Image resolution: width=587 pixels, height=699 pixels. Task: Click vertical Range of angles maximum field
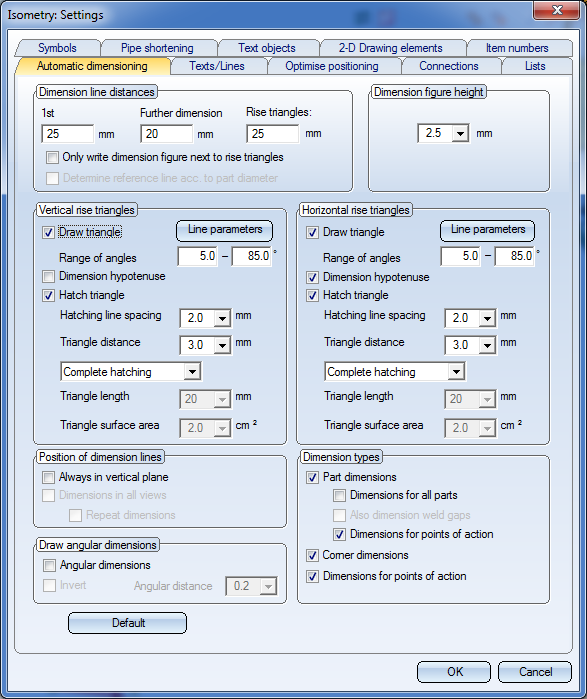tap(251, 256)
